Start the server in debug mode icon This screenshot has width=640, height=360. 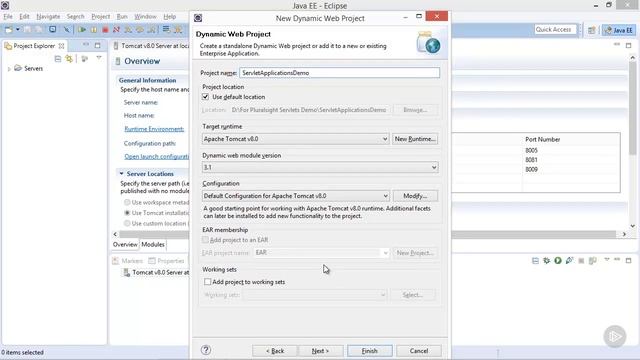(x=547, y=260)
